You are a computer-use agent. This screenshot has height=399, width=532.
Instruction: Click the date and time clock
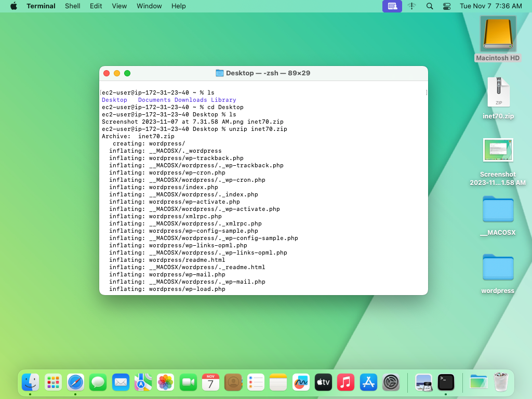(490, 6)
